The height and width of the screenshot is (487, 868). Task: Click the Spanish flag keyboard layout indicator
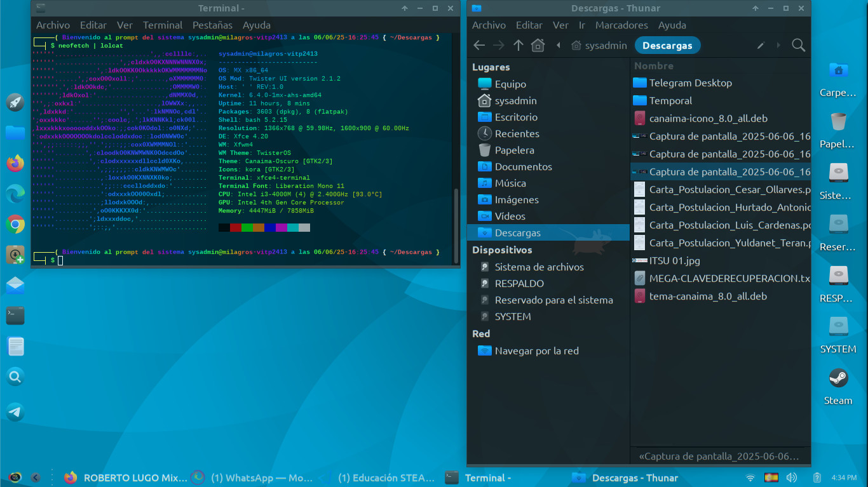(x=771, y=477)
